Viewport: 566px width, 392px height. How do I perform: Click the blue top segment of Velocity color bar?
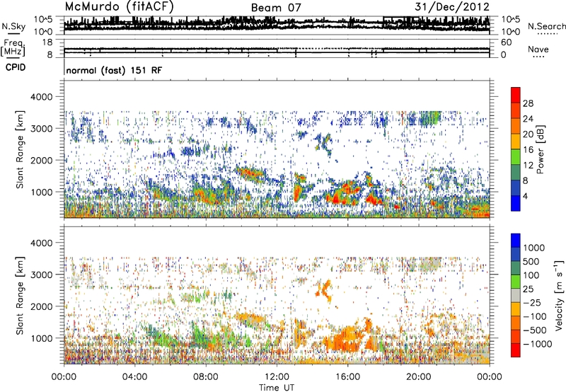[x=516, y=241]
